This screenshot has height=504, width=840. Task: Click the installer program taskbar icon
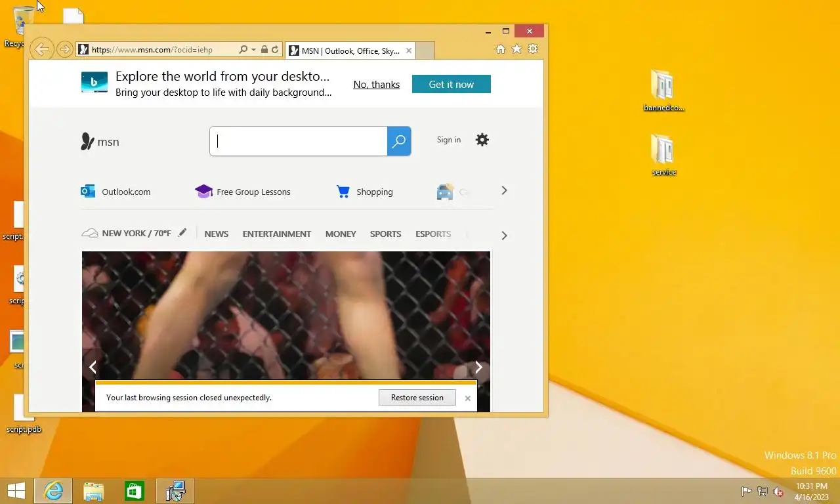click(175, 491)
